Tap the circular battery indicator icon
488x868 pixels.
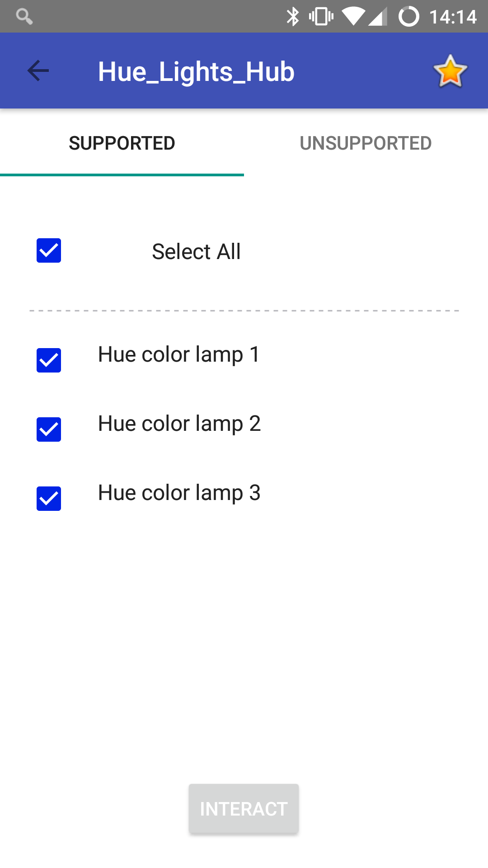pos(408,17)
